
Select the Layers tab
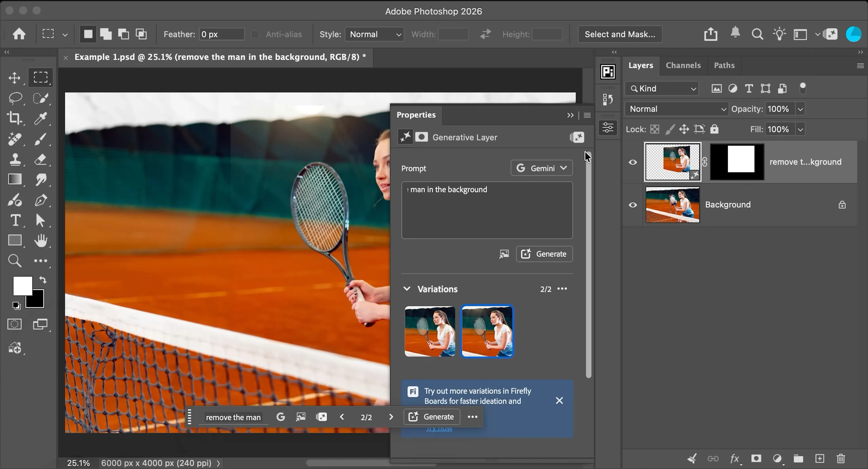[641, 65]
